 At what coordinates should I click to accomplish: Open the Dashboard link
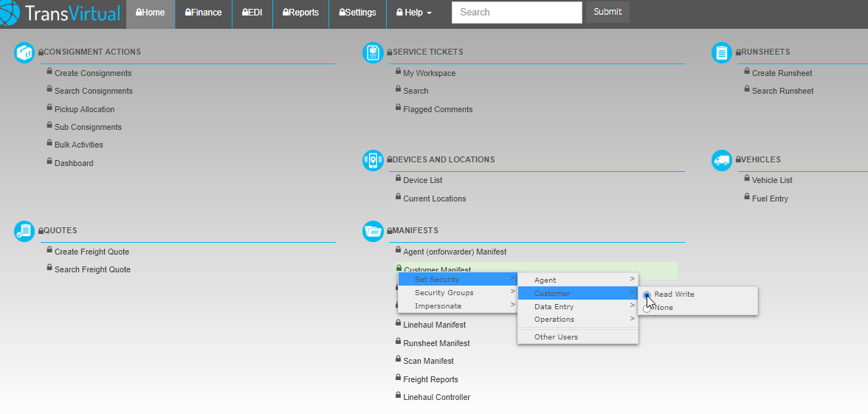point(74,163)
